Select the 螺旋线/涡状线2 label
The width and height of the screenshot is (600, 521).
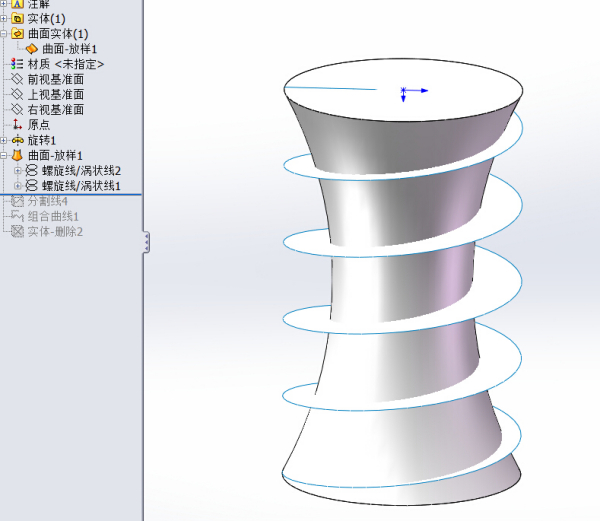tap(81, 171)
